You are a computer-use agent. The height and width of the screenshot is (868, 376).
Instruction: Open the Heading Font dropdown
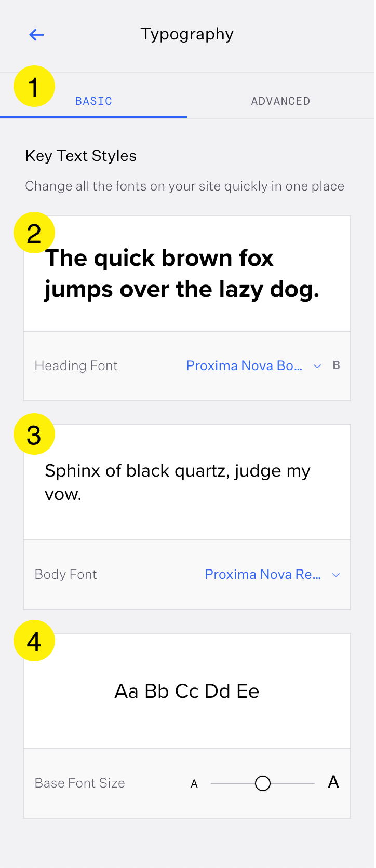click(x=244, y=366)
